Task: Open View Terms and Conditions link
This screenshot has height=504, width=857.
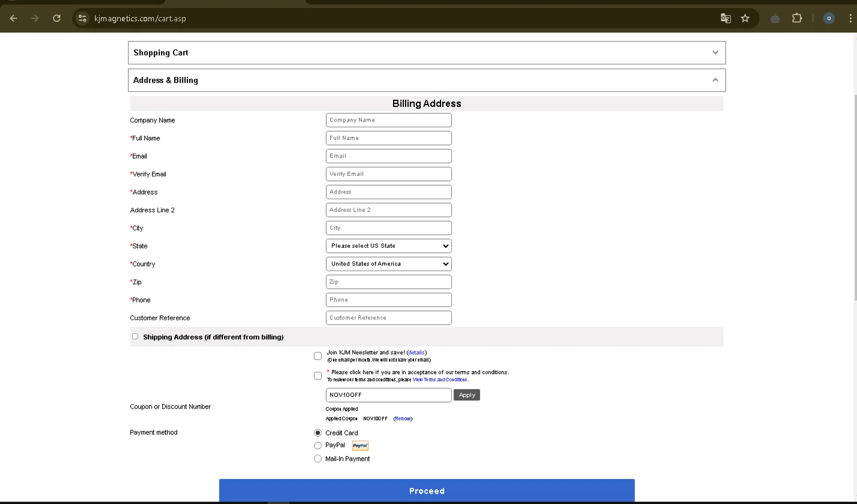Action: click(440, 380)
